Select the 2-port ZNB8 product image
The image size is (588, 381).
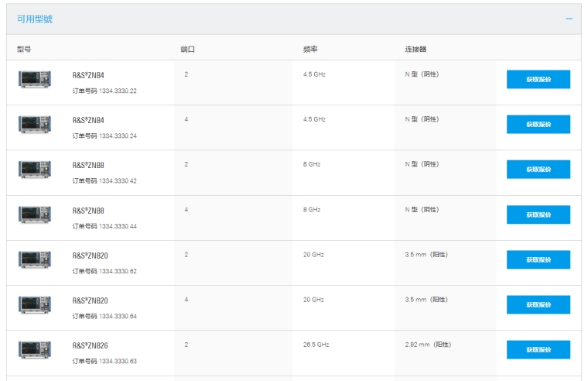pyautogui.click(x=35, y=169)
